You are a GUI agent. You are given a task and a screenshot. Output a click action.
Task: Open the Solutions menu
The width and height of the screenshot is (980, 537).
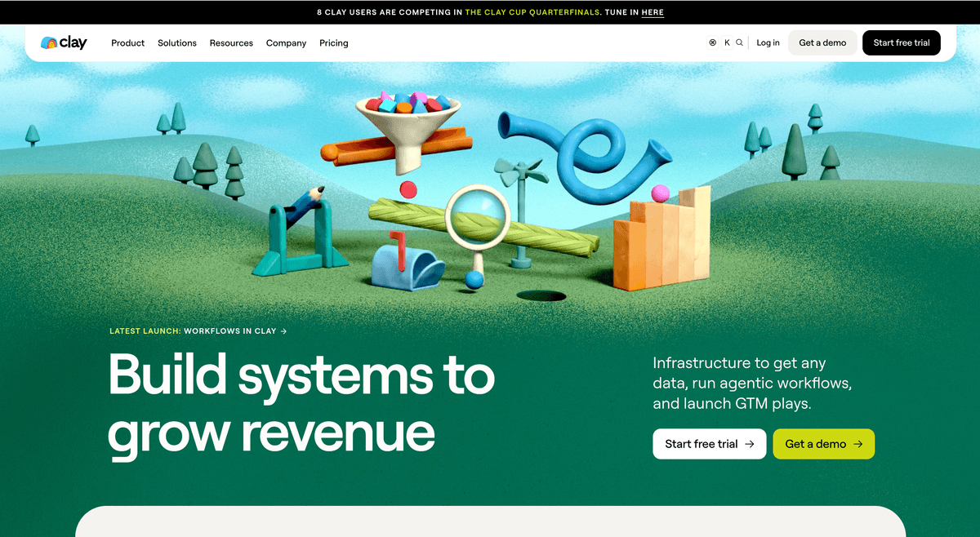[177, 43]
